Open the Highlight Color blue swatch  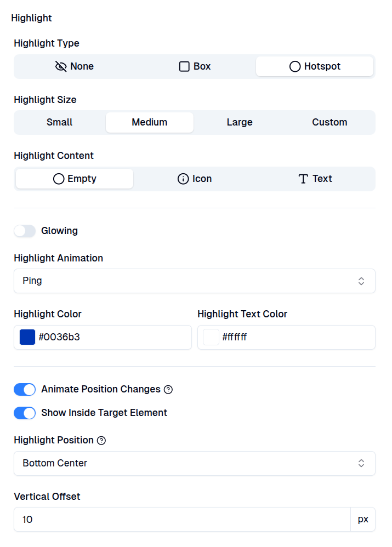tap(26, 337)
